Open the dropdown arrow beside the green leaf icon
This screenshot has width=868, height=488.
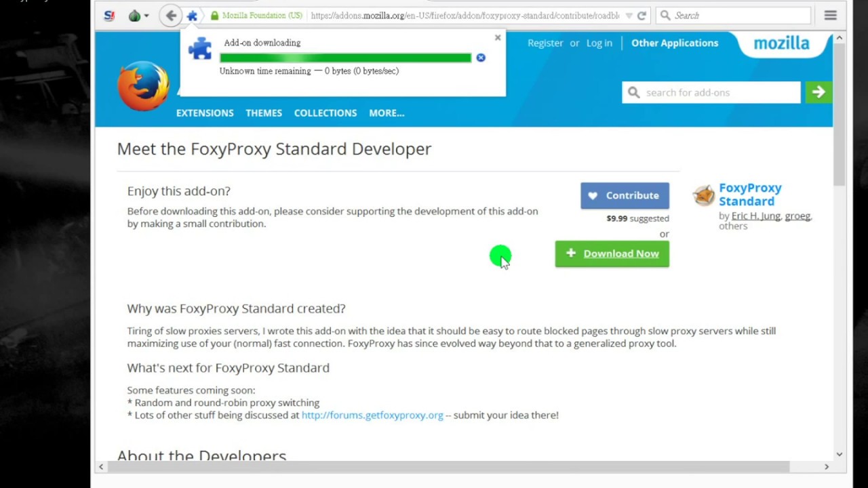[146, 16]
